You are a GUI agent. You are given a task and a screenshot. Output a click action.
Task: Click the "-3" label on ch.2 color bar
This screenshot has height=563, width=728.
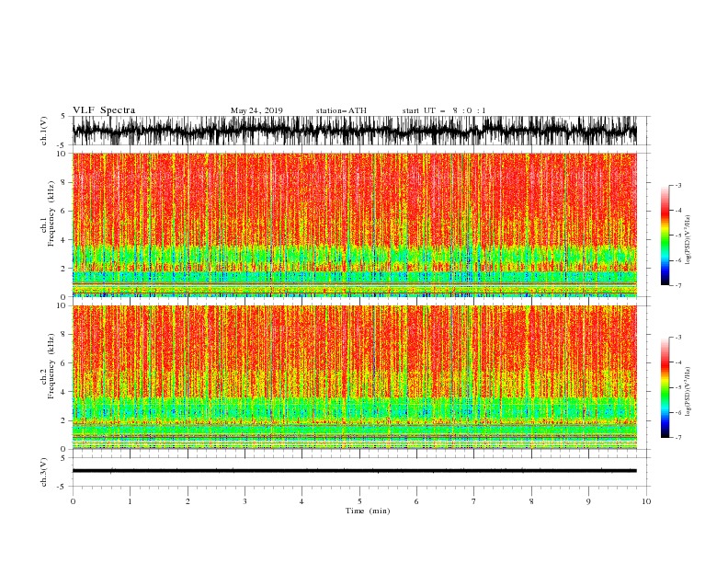point(678,338)
